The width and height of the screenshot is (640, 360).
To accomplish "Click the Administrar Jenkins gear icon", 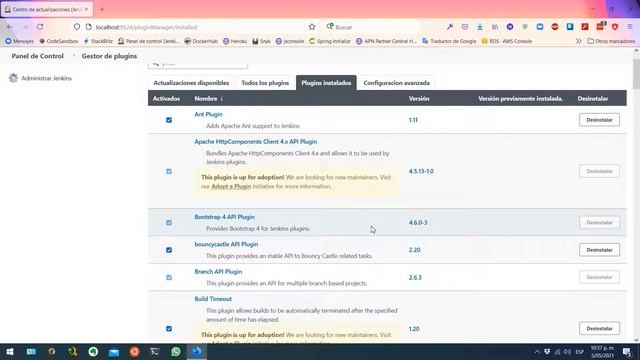I will 13,78.
